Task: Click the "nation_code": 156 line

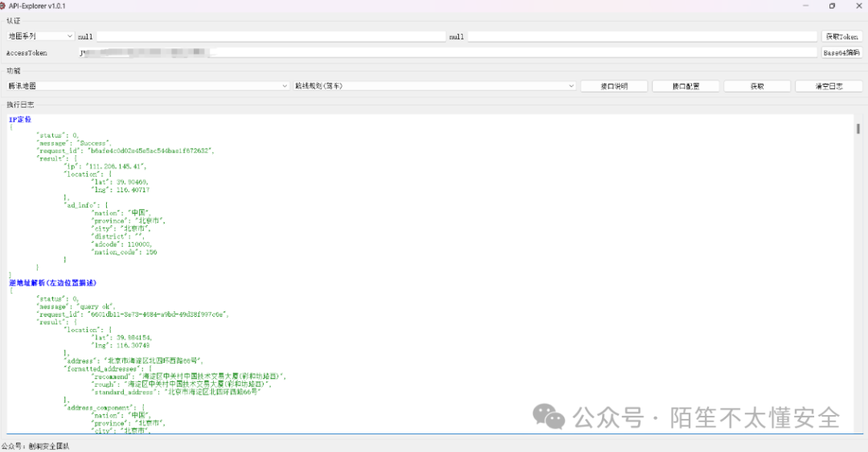Action: [124, 252]
